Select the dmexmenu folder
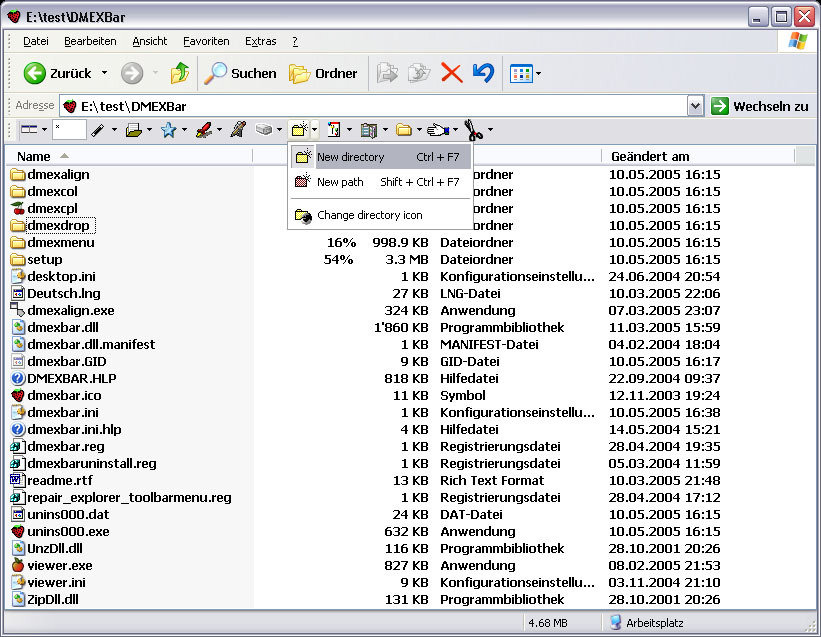Screen dimensions: 821x637 pyautogui.click(x=52, y=242)
